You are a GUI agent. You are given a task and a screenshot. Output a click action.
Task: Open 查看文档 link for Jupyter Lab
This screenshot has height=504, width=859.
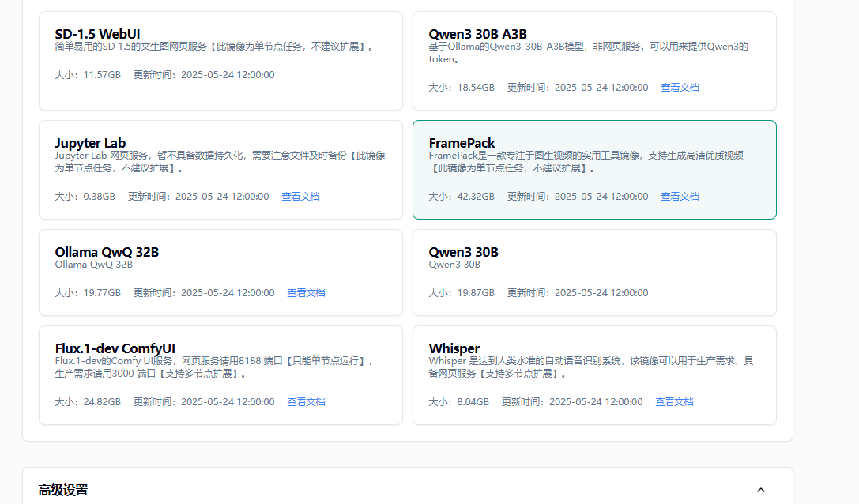click(300, 197)
